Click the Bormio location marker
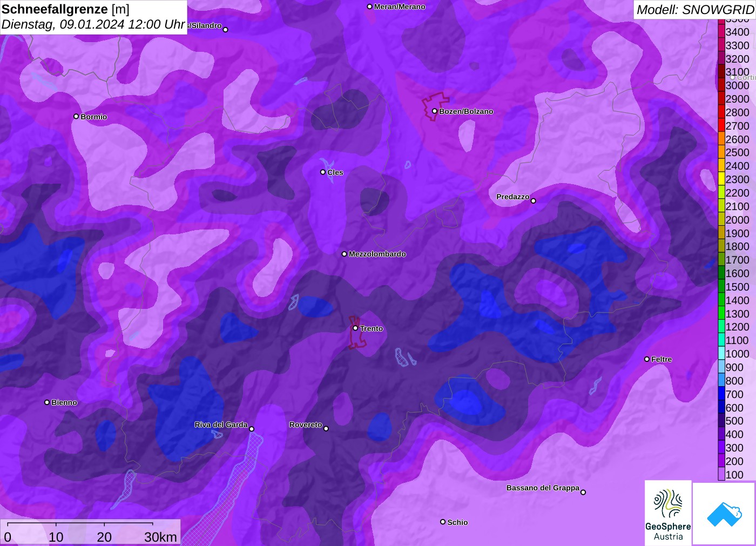The height and width of the screenshot is (546, 756). (x=76, y=116)
